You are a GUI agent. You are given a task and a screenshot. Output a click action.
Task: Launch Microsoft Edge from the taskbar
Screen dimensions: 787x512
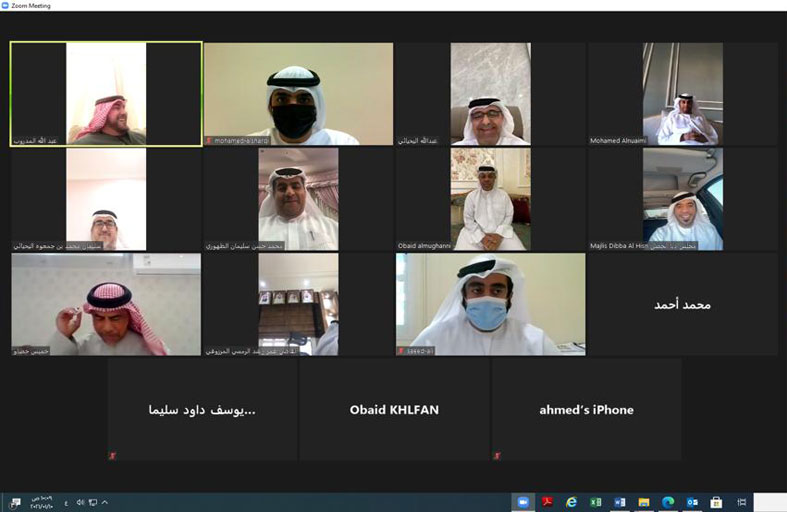click(668, 502)
